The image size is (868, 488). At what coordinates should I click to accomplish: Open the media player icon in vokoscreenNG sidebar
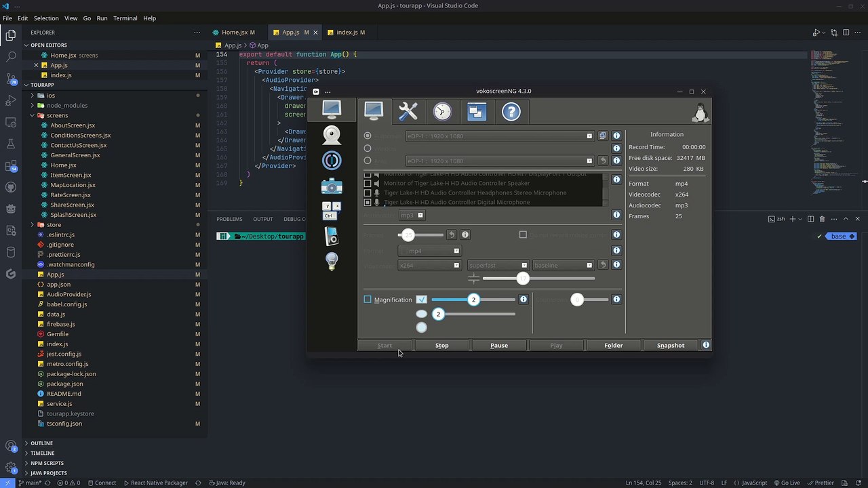pos(332,236)
